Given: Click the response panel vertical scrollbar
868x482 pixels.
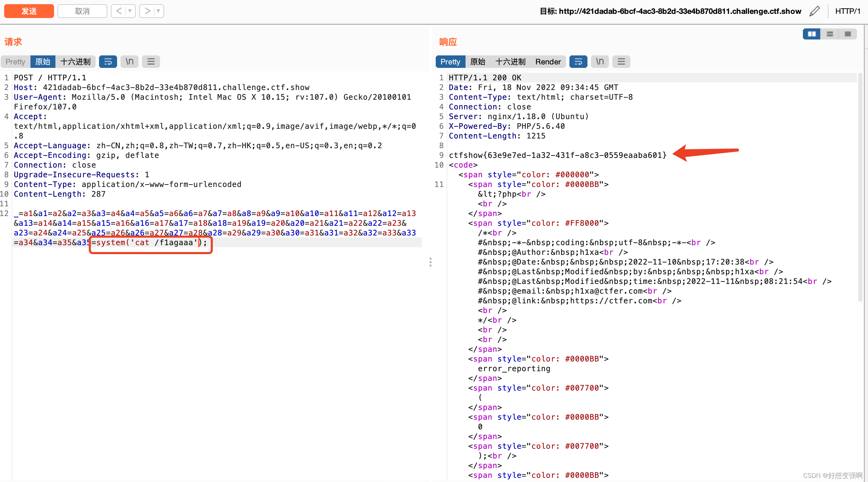Looking at the screenshot, I should (860, 187).
